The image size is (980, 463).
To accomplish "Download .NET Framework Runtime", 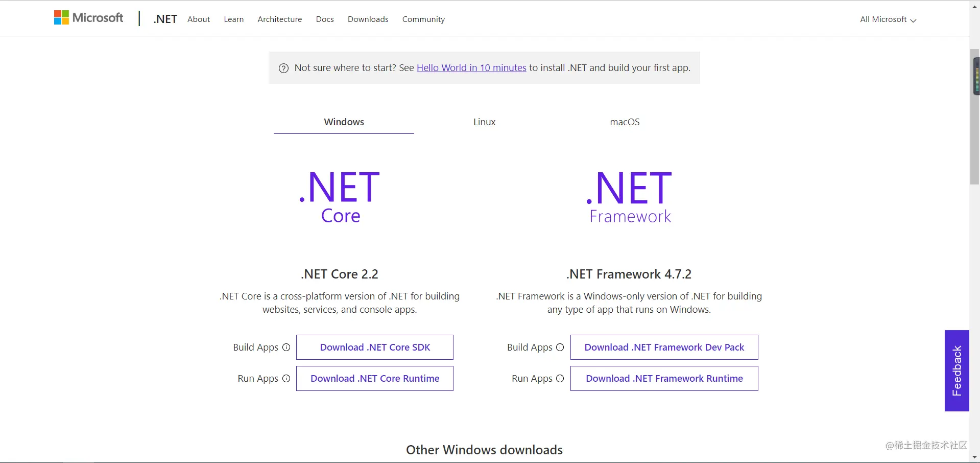I will click(664, 379).
